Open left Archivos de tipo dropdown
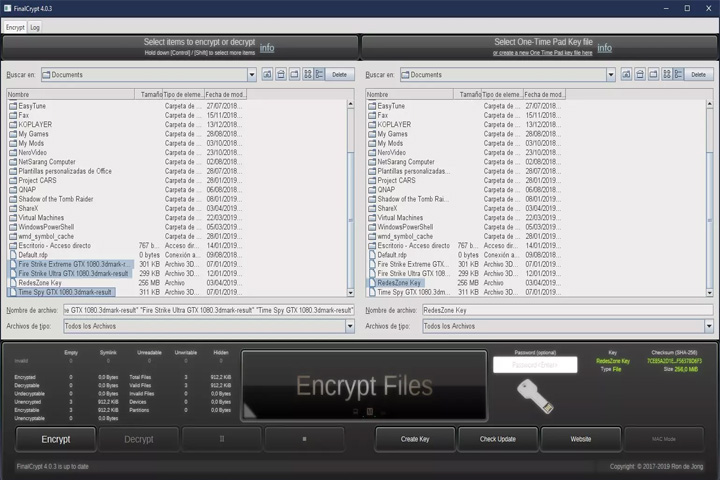 350,326
